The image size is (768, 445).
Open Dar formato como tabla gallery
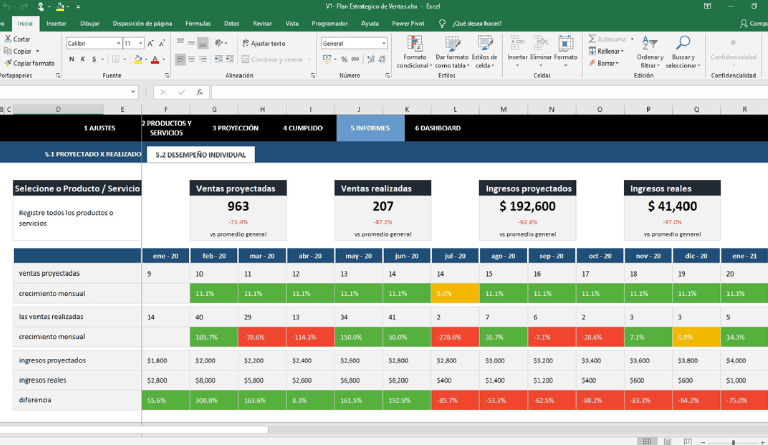pyautogui.click(x=452, y=52)
